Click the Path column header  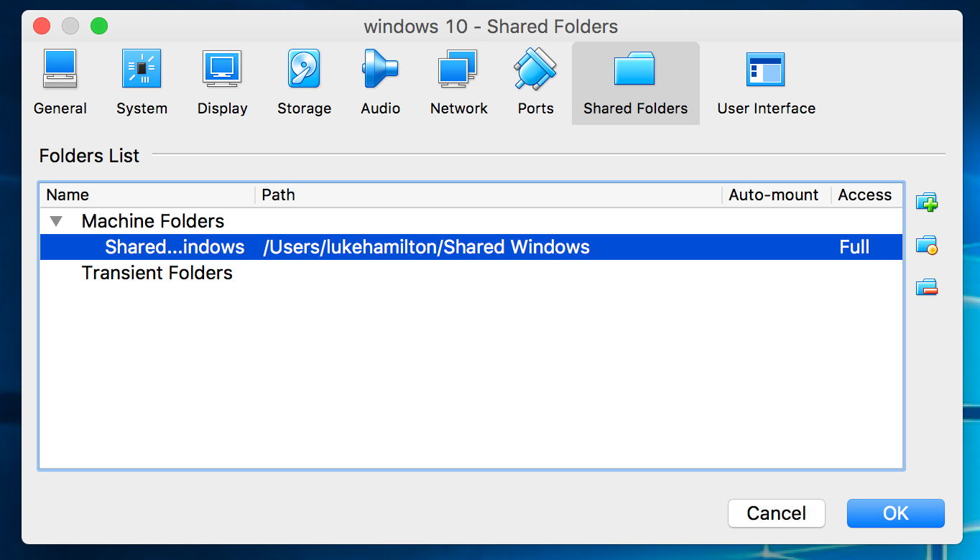point(489,195)
